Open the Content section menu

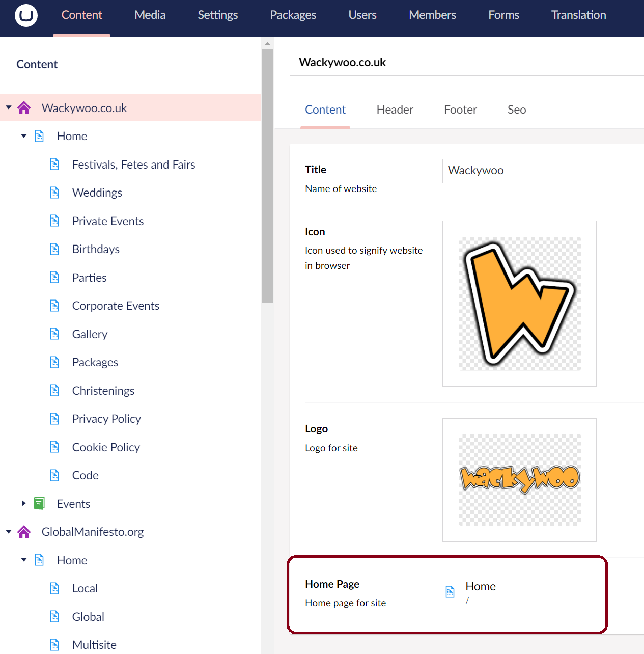(x=82, y=15)
